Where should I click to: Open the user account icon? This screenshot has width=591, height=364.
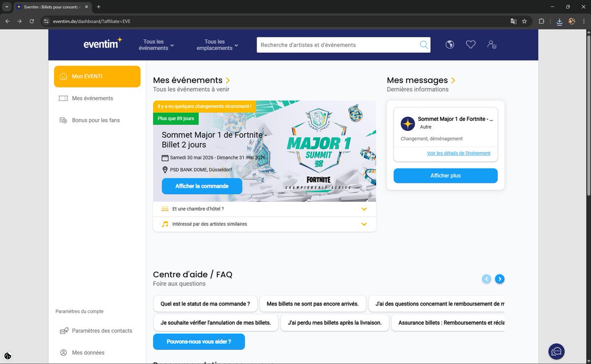point(492,45)
